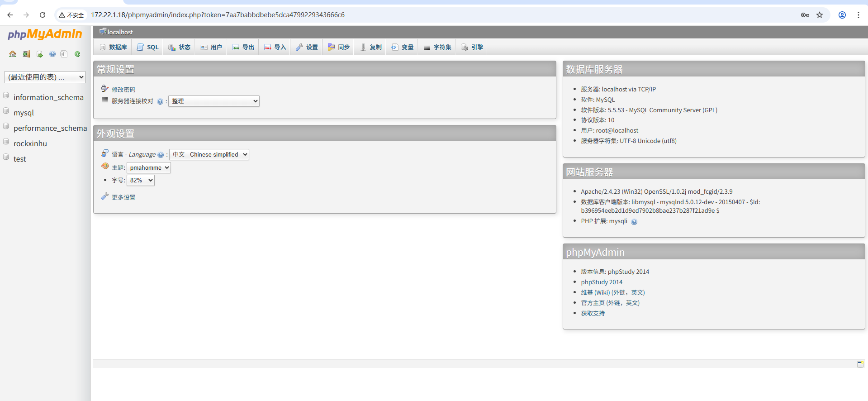The image size is (868, 401).
Task: Switch to the SQL tab
Action: tap(148, 47)
